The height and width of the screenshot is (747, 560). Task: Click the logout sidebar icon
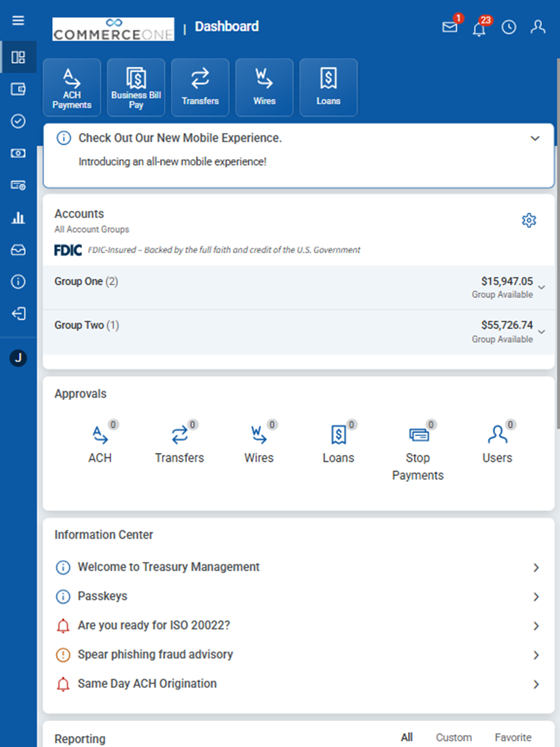(18, 314)
